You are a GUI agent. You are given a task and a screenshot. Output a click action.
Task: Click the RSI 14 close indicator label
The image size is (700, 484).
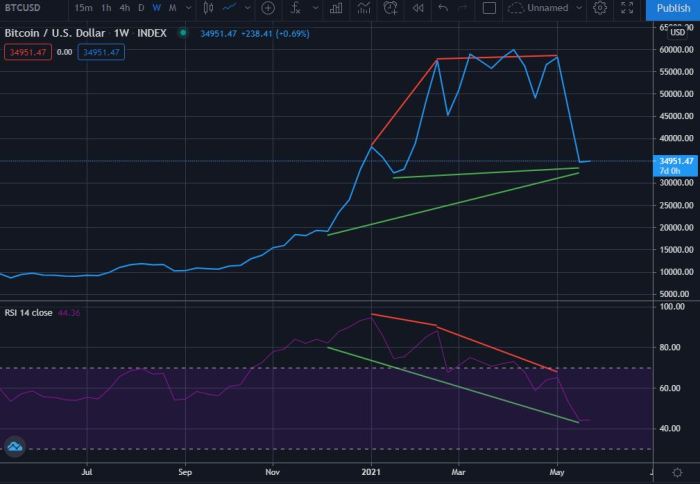[x=29, y=313]
